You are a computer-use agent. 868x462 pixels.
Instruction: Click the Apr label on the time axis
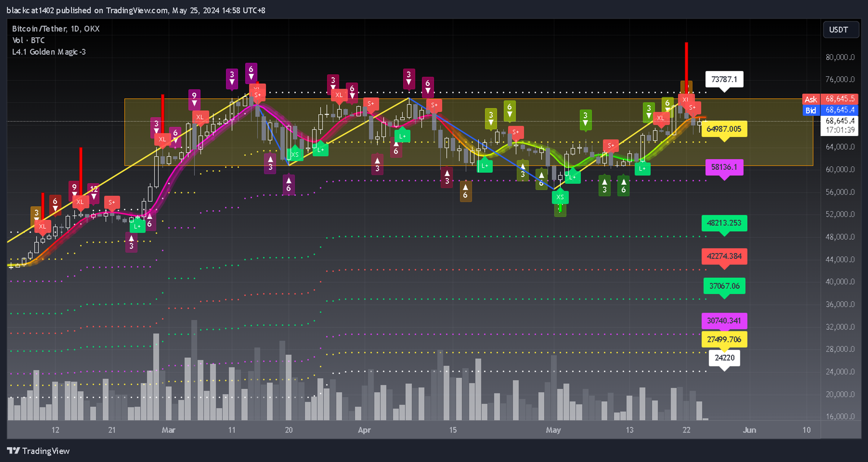(x=364, y=430)
